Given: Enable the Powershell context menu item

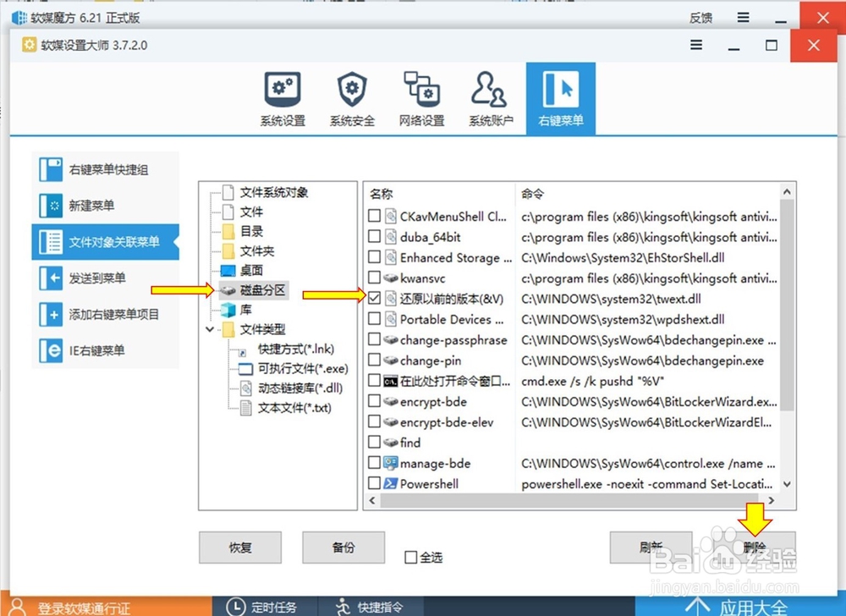Looking at the screenshot, I should (x=373, y=483).
